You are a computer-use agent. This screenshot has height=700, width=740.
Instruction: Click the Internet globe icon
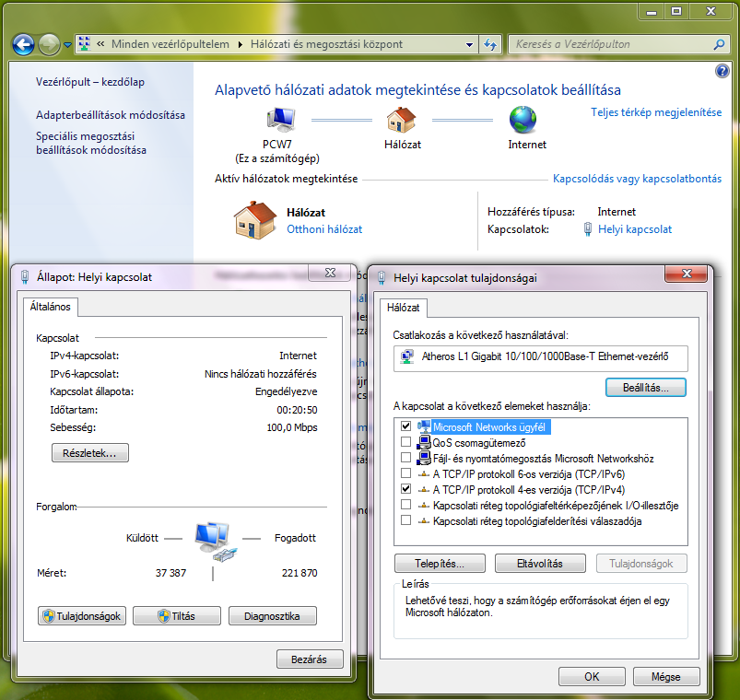(x=523, y=120)
